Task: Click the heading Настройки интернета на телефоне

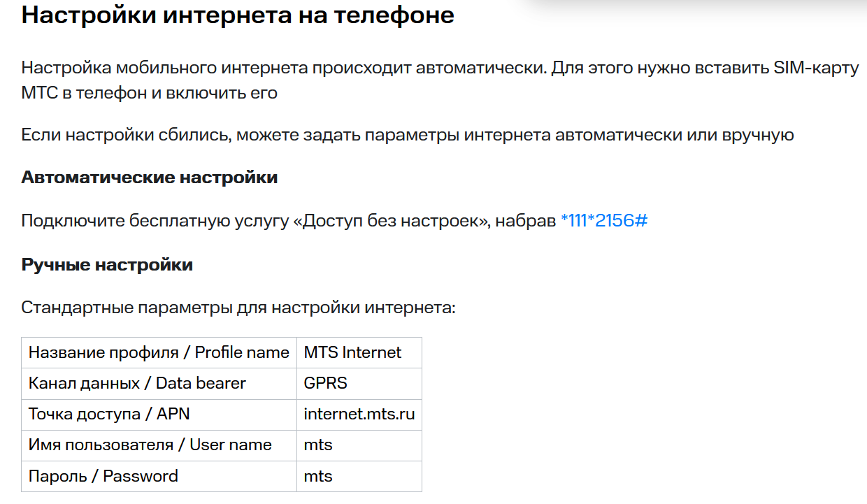Action: point(238,15)
